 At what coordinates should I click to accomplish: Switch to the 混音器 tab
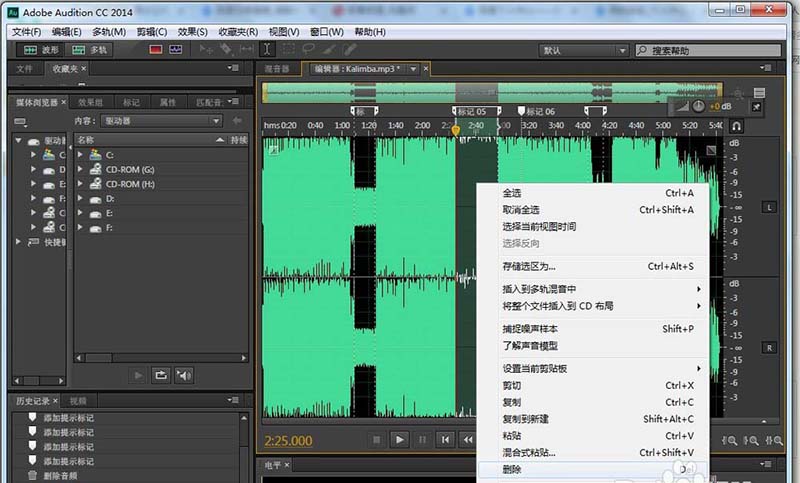coord(277,69)
